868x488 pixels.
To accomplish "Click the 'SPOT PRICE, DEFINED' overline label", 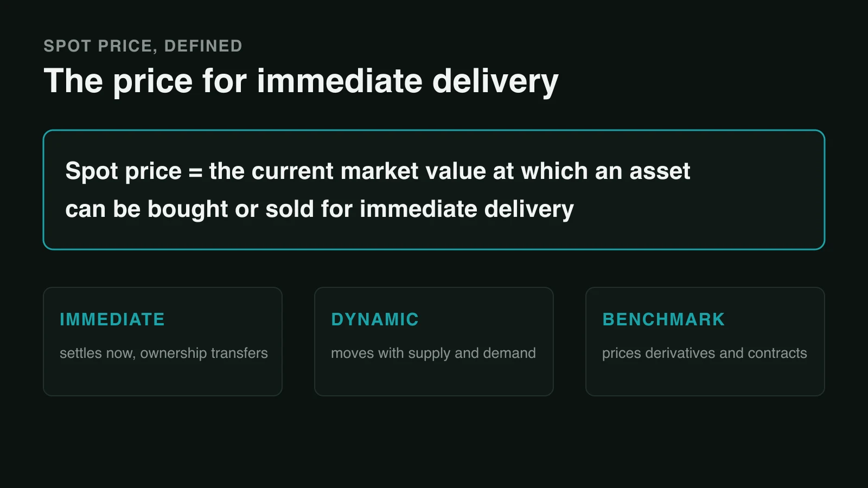I will [143, 46].
